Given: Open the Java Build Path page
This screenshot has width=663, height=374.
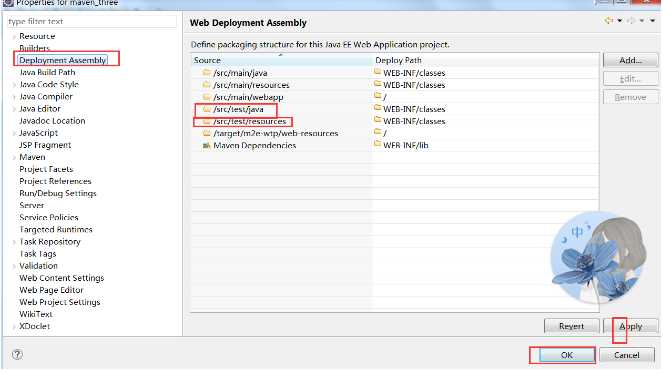Looking at the screenshot, I should pyautogui.click(x=47, y=72).
